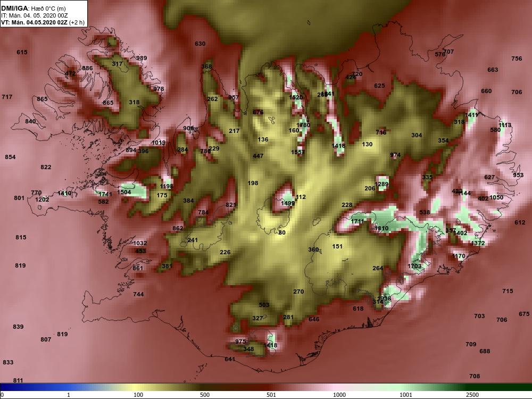Image resolution: width=532 pixels, height=399 pixels.
Task: Click the map value 472
Action: [x=70, y=73]
